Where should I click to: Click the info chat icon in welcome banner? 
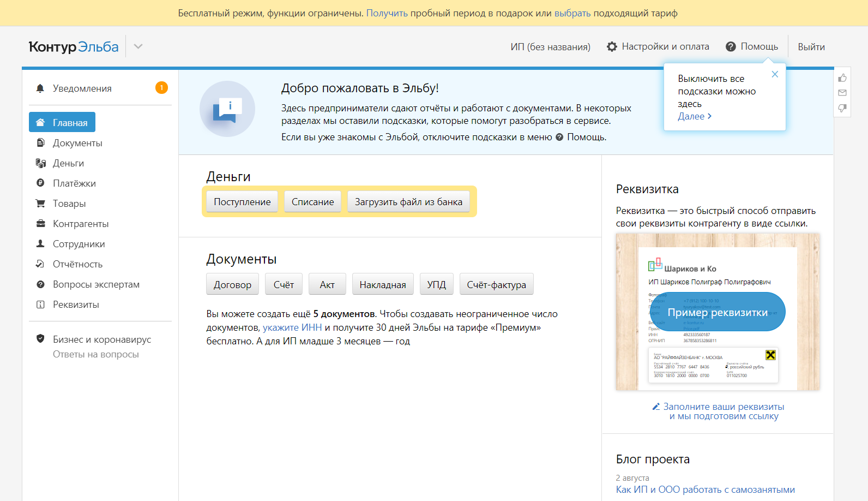227,109
